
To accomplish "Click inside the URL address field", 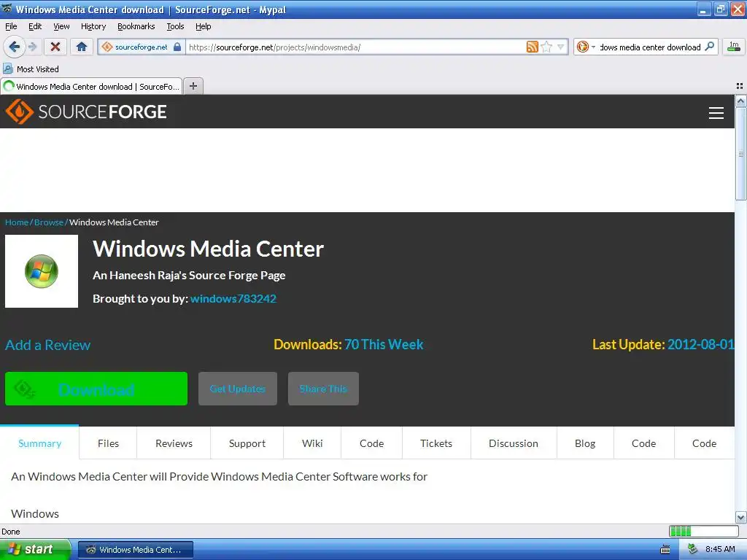I will click(355, 47).
